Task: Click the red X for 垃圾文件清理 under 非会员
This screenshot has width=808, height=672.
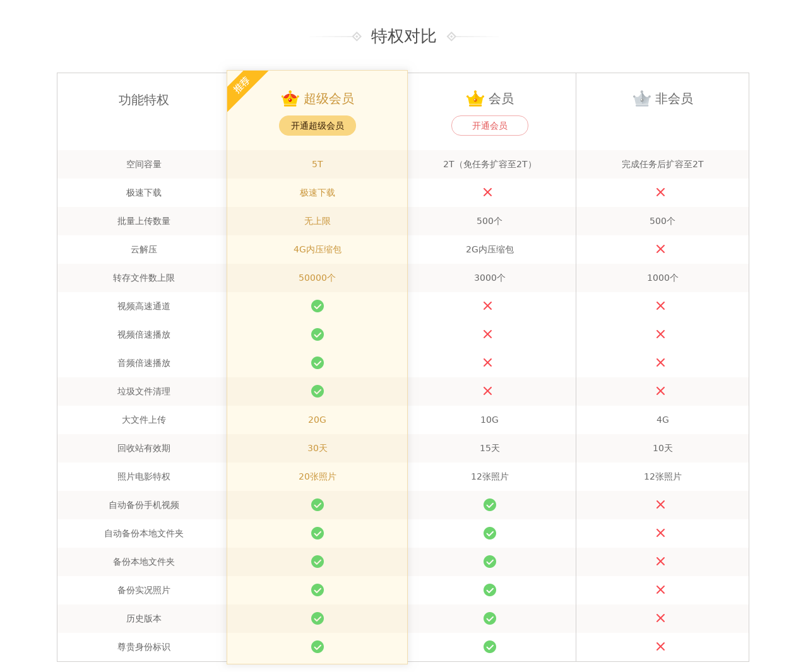Action: [x=662, y=391]
